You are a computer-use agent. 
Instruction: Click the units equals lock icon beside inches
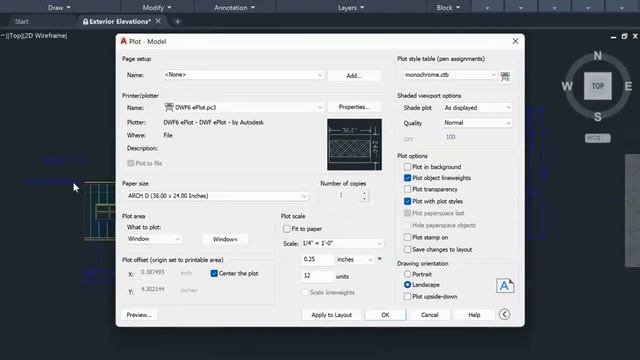point(380,259)
